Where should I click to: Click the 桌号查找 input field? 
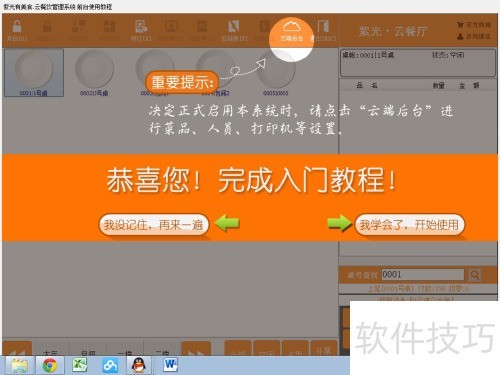coord(423,275)
